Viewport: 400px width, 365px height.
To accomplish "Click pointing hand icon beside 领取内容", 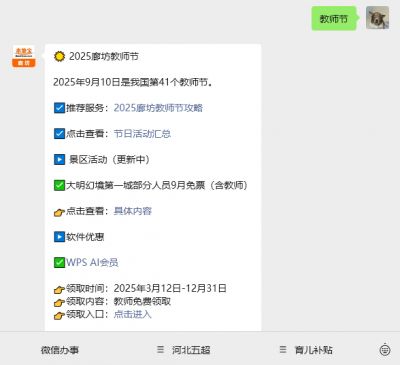I will point(59,302).
